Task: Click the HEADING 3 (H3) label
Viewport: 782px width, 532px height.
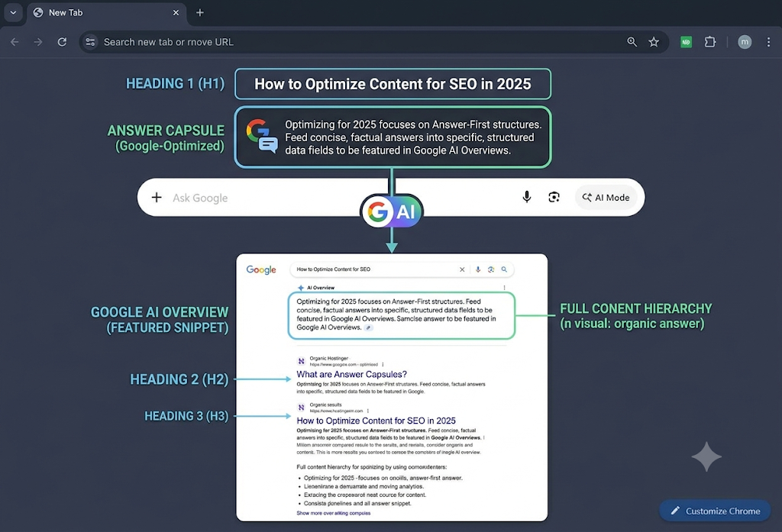Action: (x=186, y=416)
